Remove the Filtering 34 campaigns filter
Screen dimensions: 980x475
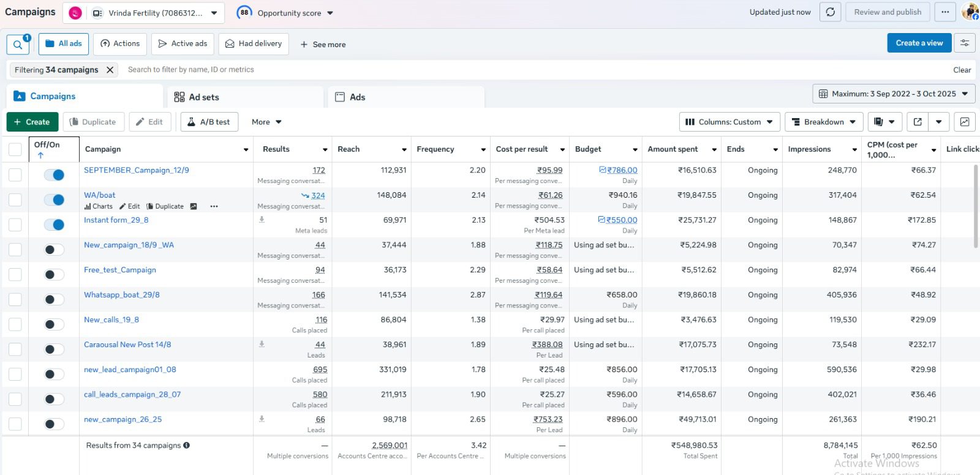[x=110, y=70]
